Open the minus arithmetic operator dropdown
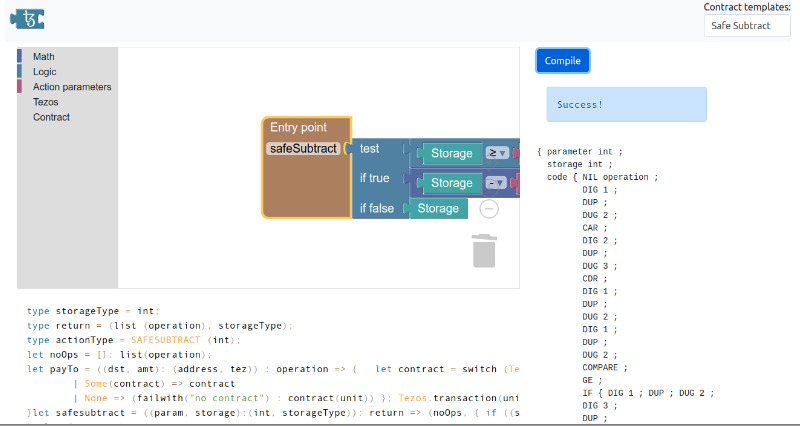Viewport: 800px width, 426px height. click(497, 184)
